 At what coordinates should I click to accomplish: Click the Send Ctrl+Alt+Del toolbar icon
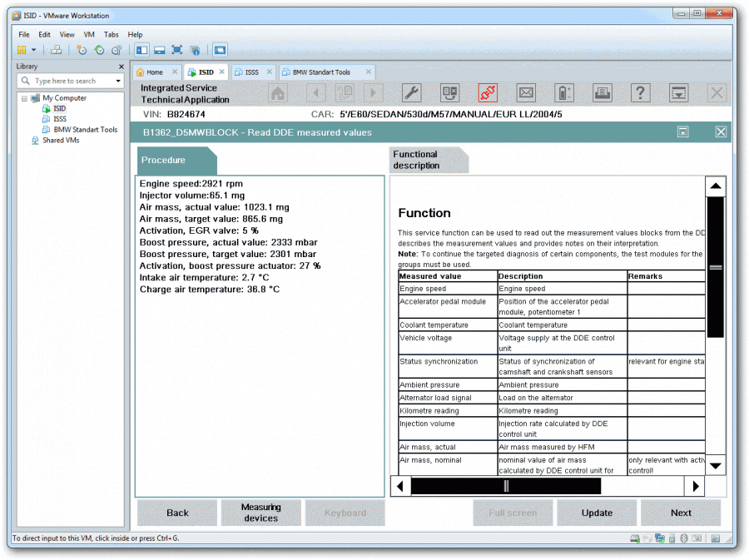coord(57,50)
